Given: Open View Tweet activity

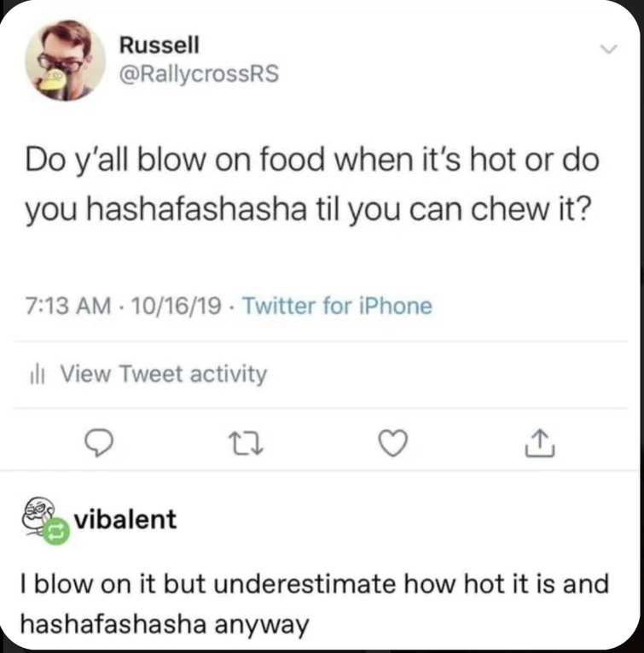Looking at the screenshot, I should pos(164,374).
